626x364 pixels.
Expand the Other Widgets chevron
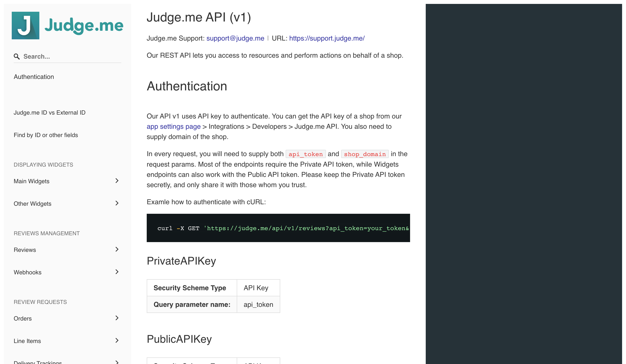(x=117, y=203)
